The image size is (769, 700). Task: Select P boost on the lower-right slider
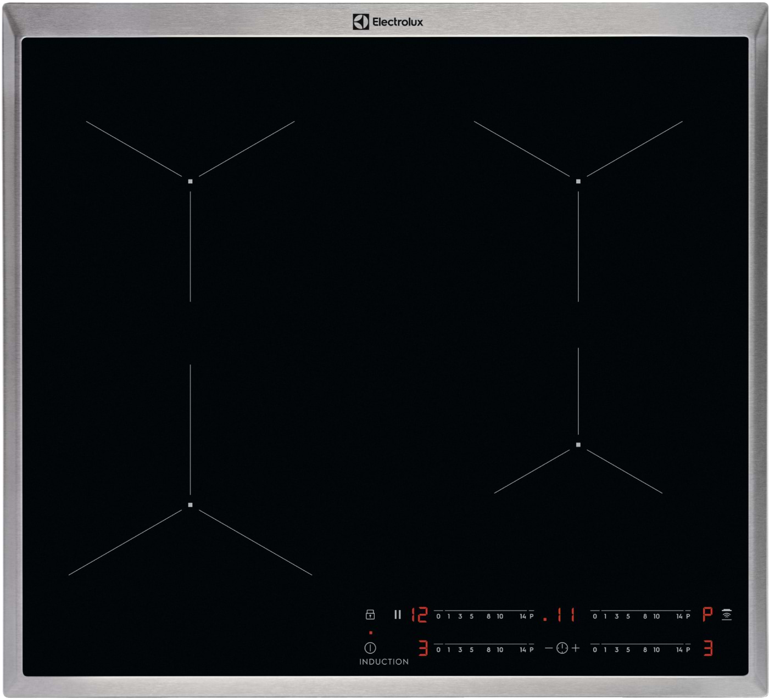click(688, 649)
